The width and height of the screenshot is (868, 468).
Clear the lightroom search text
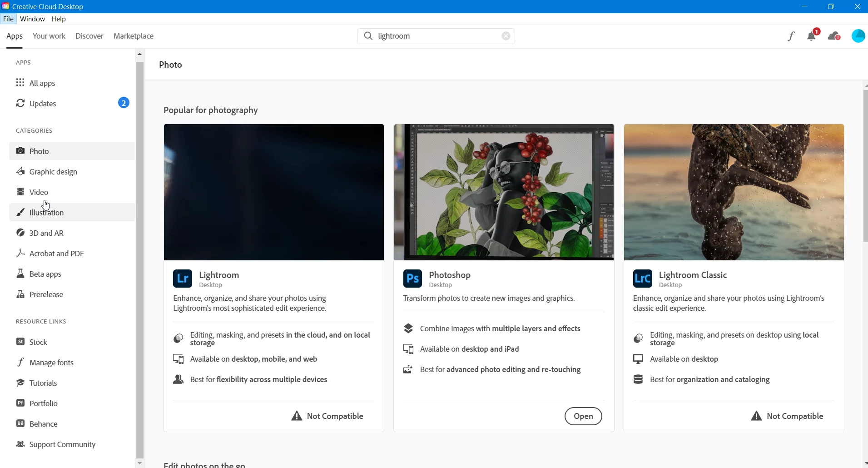[x=506, y=36]
